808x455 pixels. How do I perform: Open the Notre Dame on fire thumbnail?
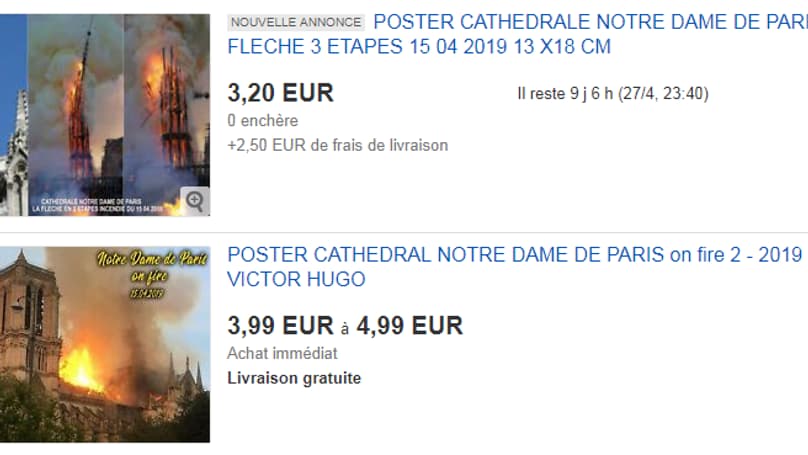pos(105,344)
